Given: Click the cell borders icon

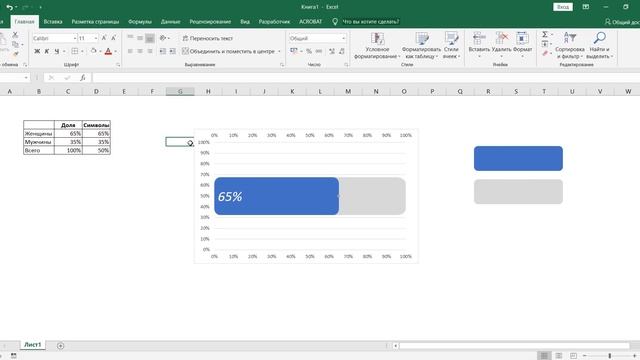Looking at the screenshot, I should [x=75, y=51].
